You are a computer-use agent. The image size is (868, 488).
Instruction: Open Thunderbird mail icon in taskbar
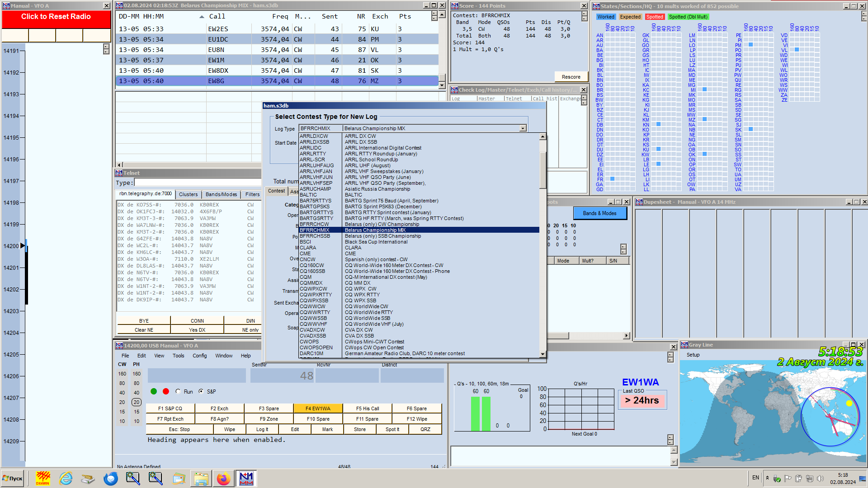(111, 478)
